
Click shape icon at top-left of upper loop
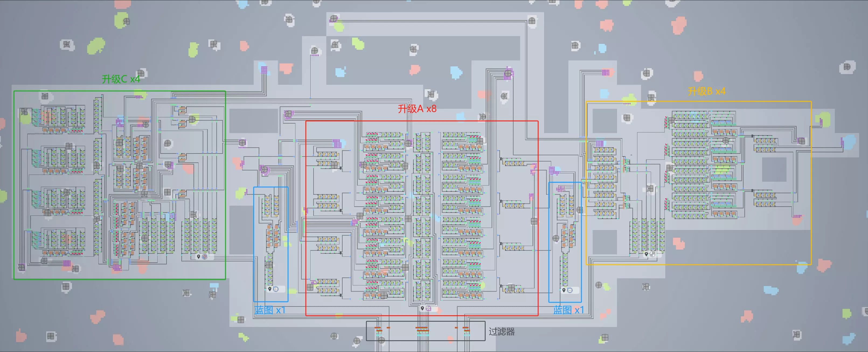click(x=334, y=19)
